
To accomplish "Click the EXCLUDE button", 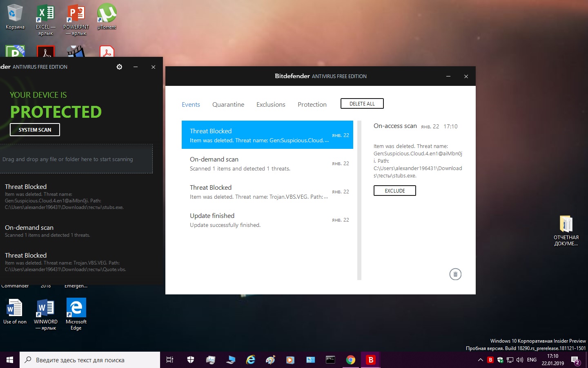I will coord(394,191).
